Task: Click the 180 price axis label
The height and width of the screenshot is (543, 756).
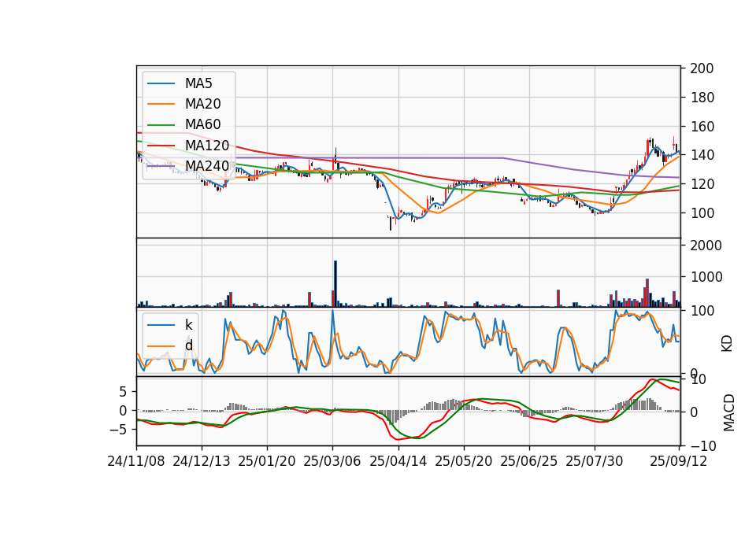Action: tap(702, 98)
